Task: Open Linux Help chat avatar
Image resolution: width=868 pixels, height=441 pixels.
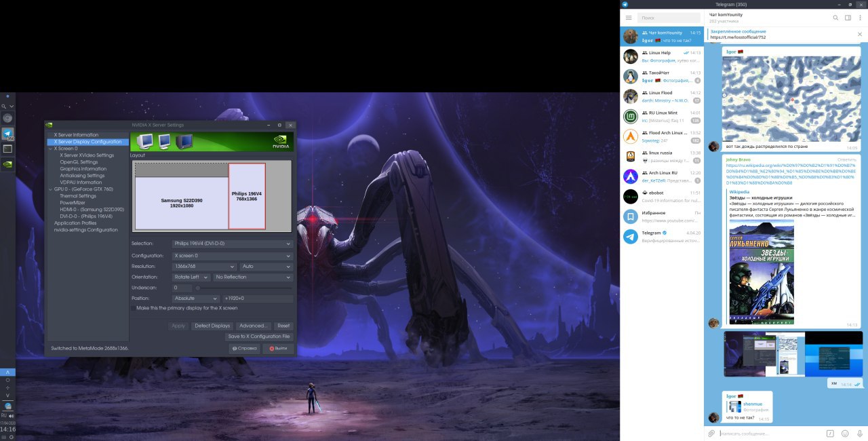Action: (x=630, y=56)
